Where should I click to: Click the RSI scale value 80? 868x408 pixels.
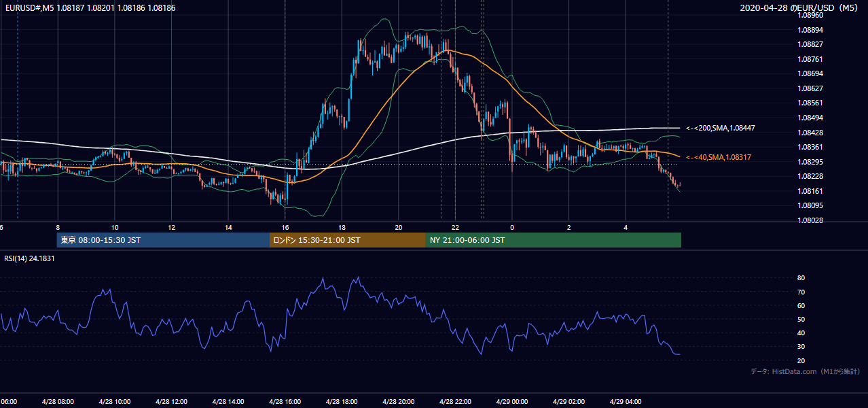[x=801, y=278]
